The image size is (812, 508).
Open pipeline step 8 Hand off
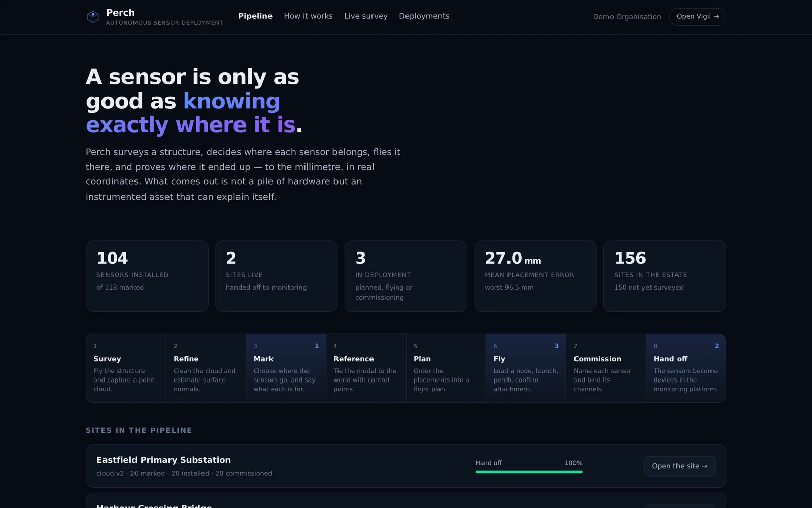pos(686,368)
